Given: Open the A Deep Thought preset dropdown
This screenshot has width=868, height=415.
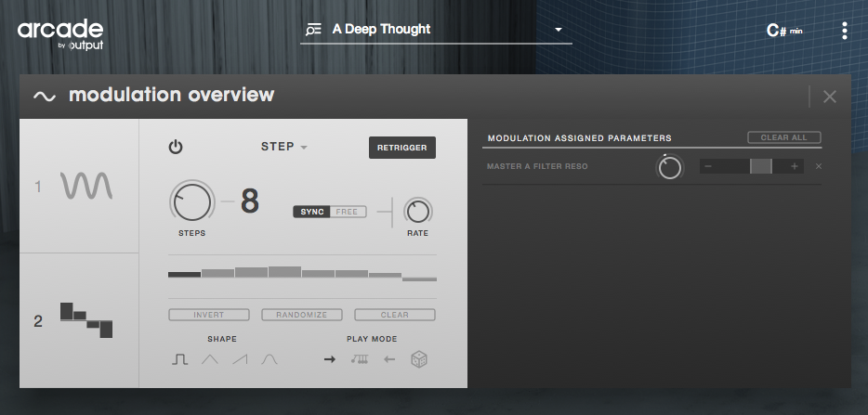Looking at the screenshot, I should [x=559, y=30].
